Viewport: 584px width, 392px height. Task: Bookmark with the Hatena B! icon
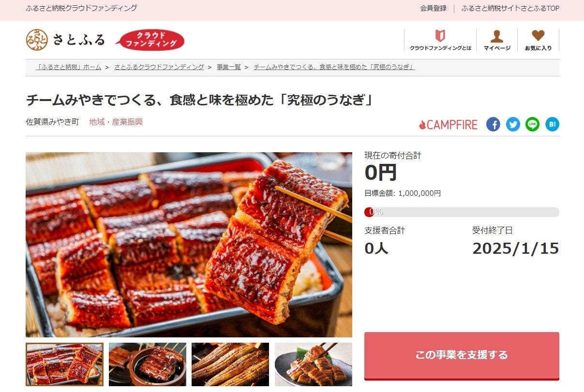[x=552, y=124]
